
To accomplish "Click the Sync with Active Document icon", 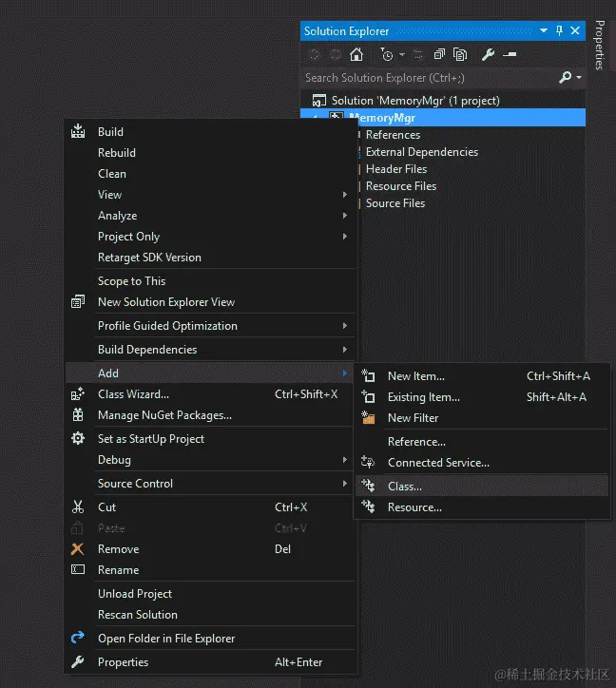I will click(x=418, y=54).
